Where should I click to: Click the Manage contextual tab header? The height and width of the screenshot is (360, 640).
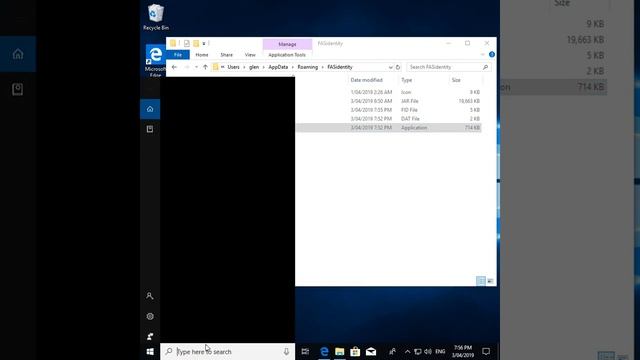287,44
